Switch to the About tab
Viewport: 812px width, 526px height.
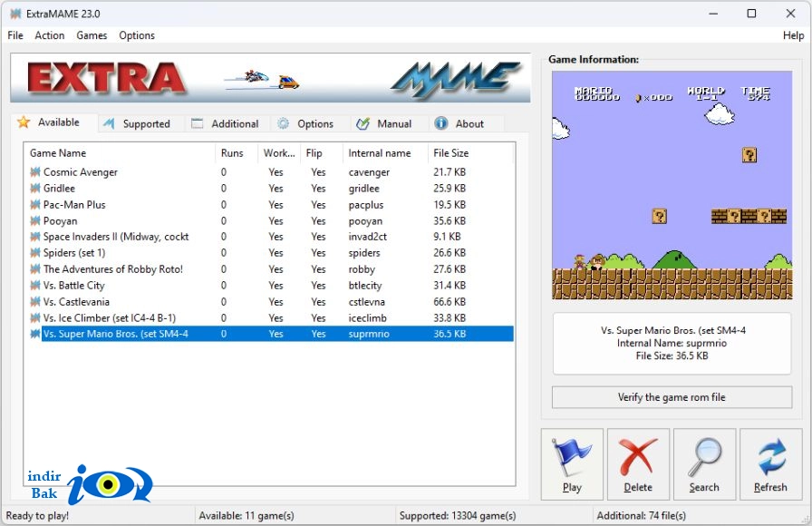pos(465,124)
